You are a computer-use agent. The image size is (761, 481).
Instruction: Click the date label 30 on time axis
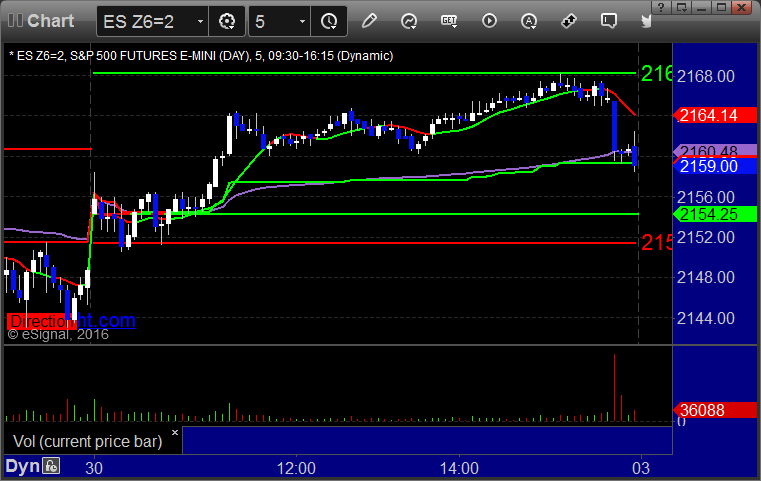pyautogui.click(x=94, y=468)
